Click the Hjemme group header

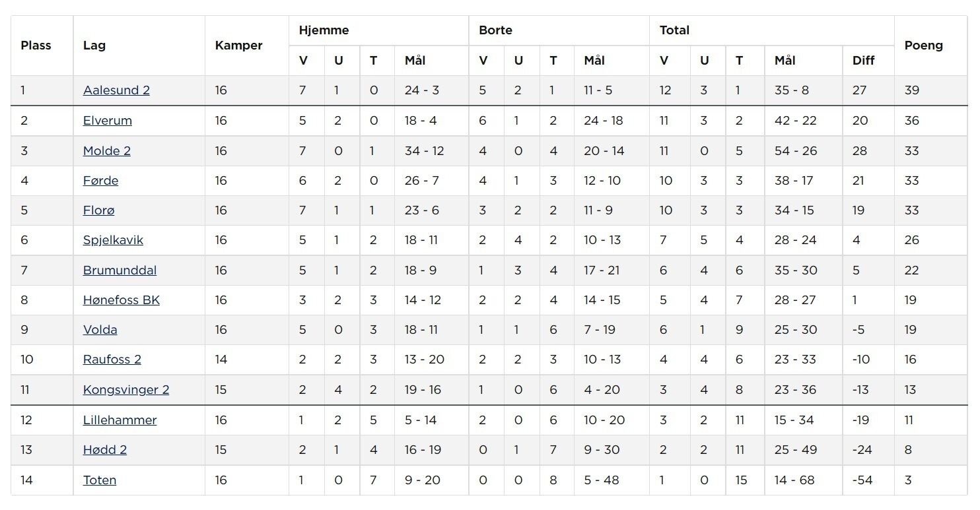click(324, 30)
